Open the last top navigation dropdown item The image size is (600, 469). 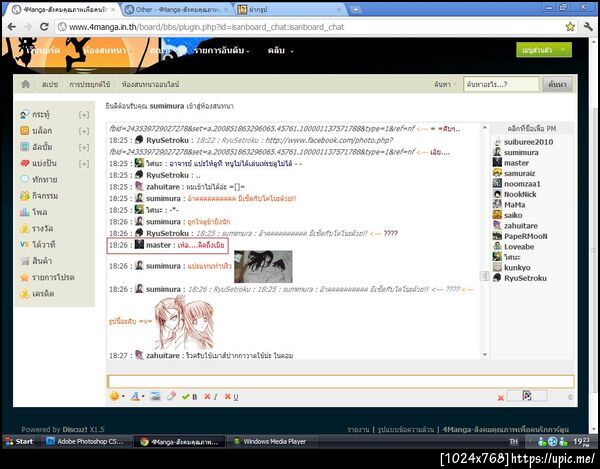click(280, 50)
